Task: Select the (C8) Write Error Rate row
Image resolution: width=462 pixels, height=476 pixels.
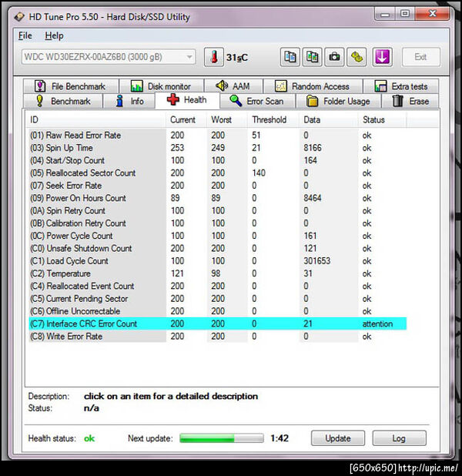Action: pos(218,337)
